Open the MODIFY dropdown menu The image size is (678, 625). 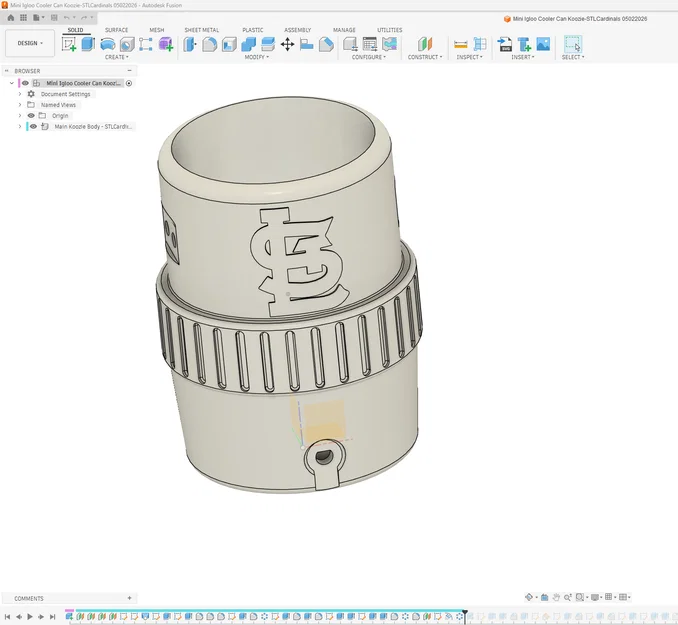click(x=256, y=57)
